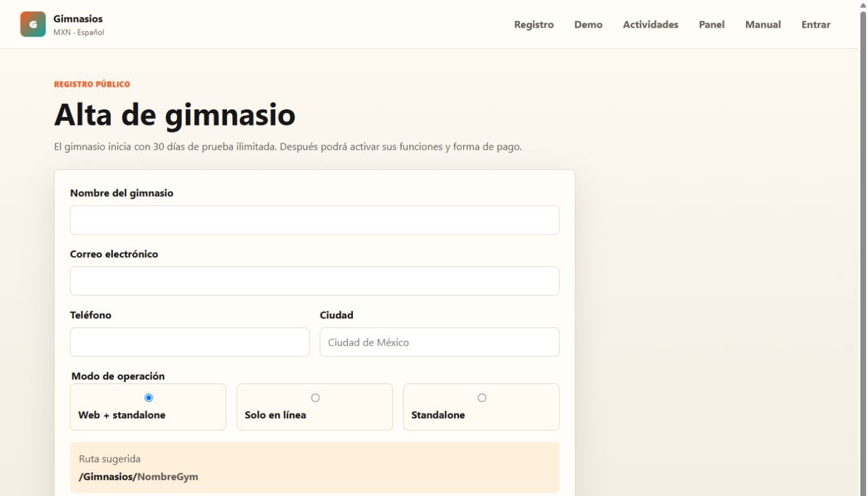Click the '/Gimnasios/NombreGym' suggested route text

tap(138, 477)
